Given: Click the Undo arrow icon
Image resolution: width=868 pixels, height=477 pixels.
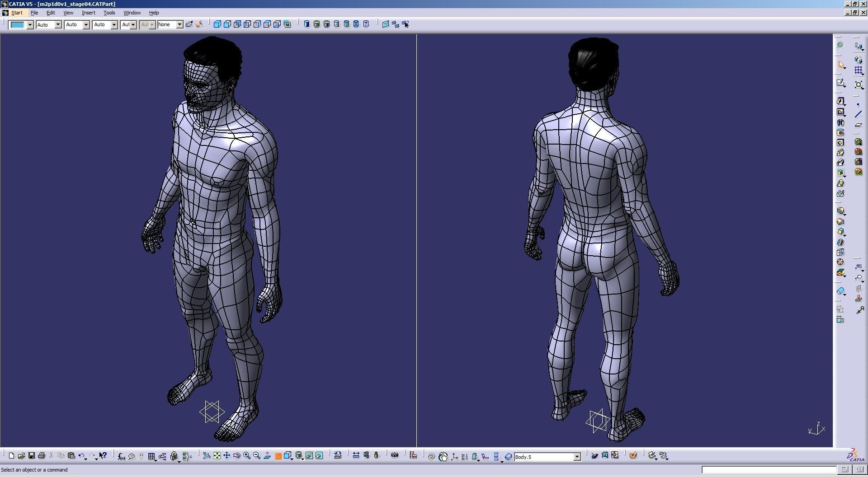Looking at the screenshot, I should tap(81, 456).
